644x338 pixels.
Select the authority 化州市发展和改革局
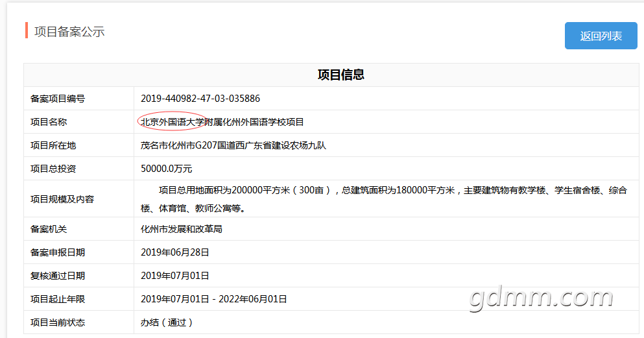pyautogui.click(x=182, y=229)
